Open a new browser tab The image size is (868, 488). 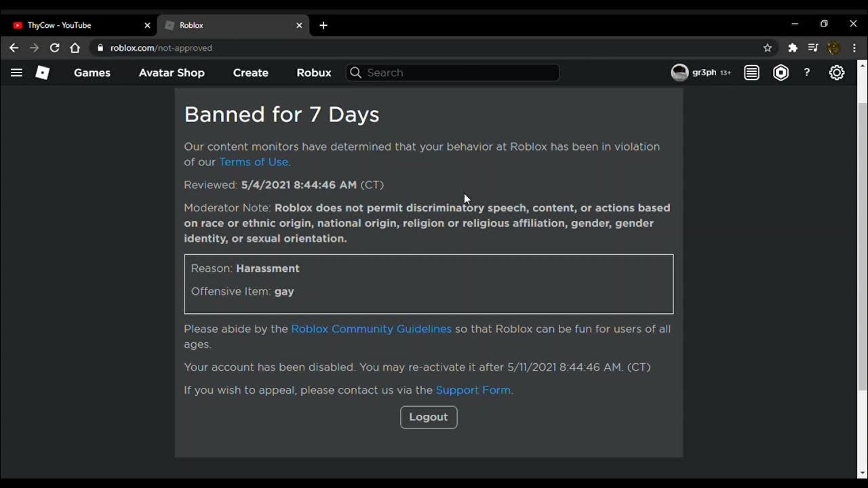click(323, 25)
